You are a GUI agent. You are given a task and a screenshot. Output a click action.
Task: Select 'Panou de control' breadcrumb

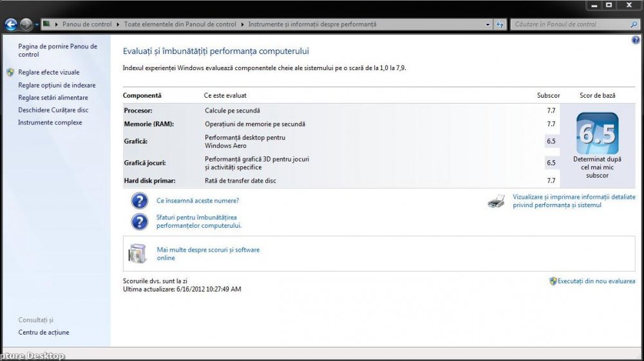coord(87,24)
